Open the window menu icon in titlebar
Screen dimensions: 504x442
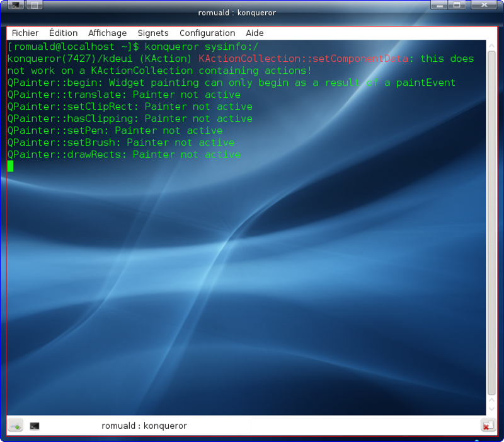point(16,5)
